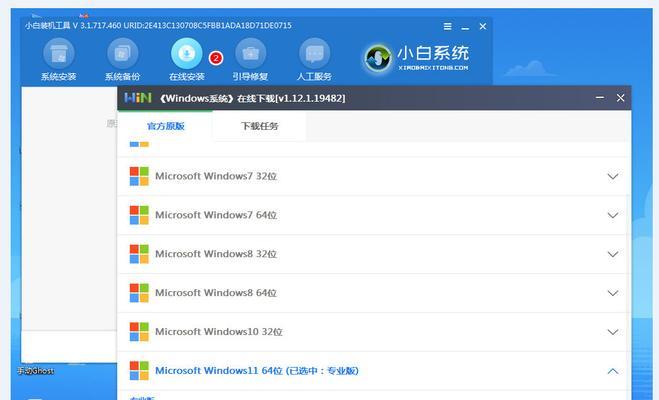The width and height of the screenshot is (659, 400).
Task: Close the 小白装机工具 window
Action: [483, 26]
